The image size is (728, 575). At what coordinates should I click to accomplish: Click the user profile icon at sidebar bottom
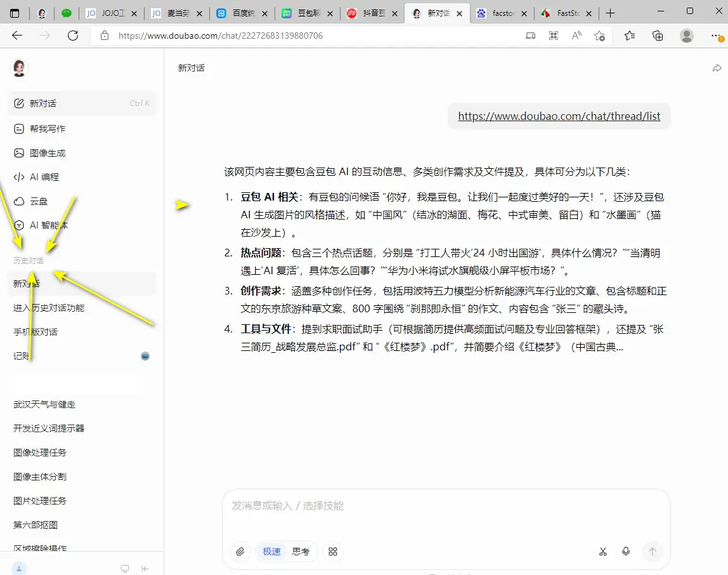[x=19, y=568]
